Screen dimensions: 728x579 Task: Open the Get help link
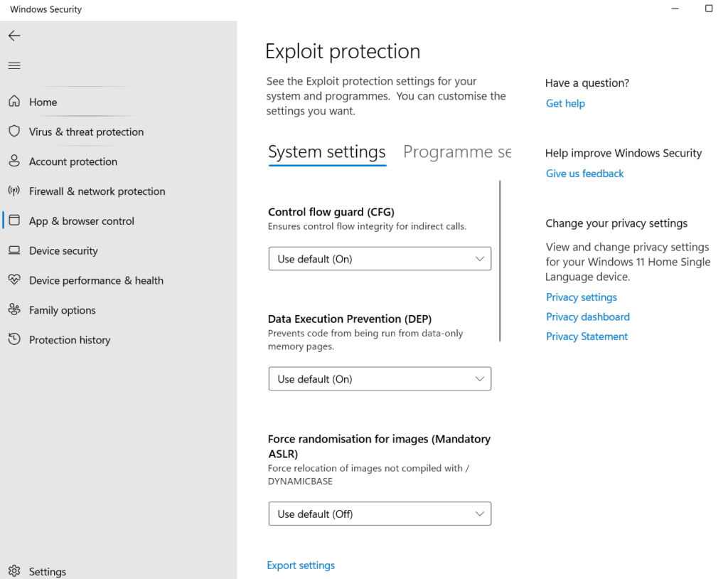pos(565,103)
